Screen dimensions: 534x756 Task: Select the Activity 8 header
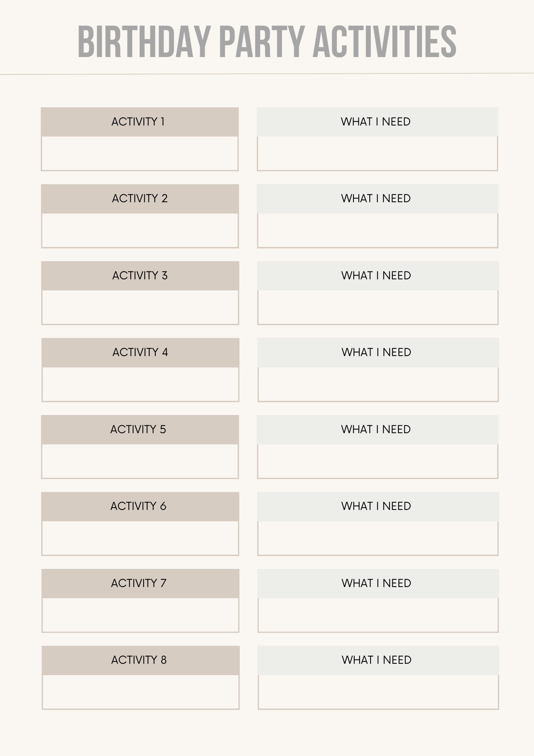140,660
